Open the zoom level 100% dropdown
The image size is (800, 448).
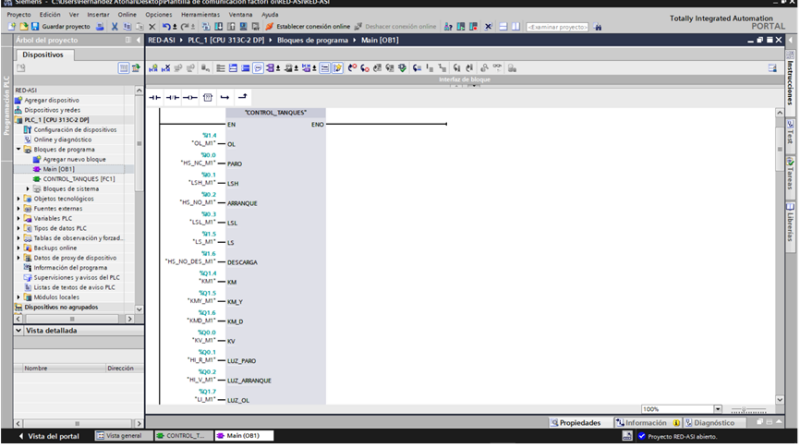(x=717, y=409)
